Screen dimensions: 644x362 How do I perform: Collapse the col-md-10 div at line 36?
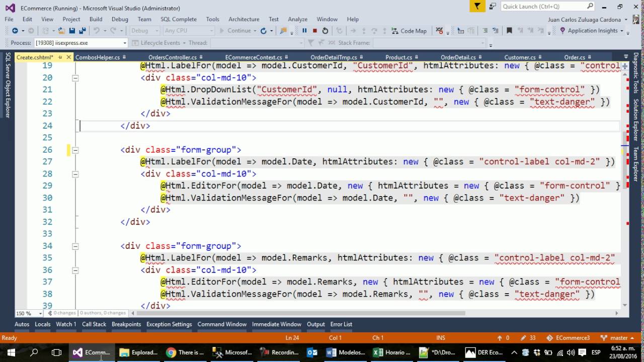(x=75, y=270)
